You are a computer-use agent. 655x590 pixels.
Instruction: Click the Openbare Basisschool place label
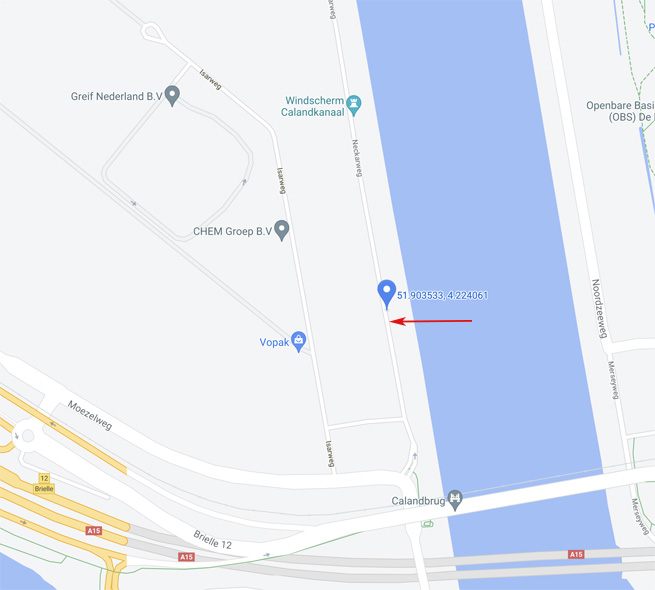pos(620,111)
